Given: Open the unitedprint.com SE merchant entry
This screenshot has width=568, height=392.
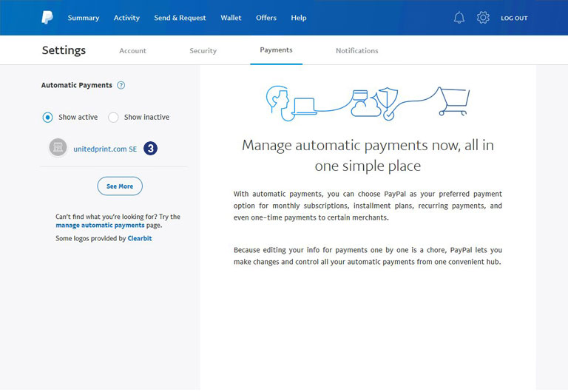Looking at the screenshot, I should pos(105,149).
